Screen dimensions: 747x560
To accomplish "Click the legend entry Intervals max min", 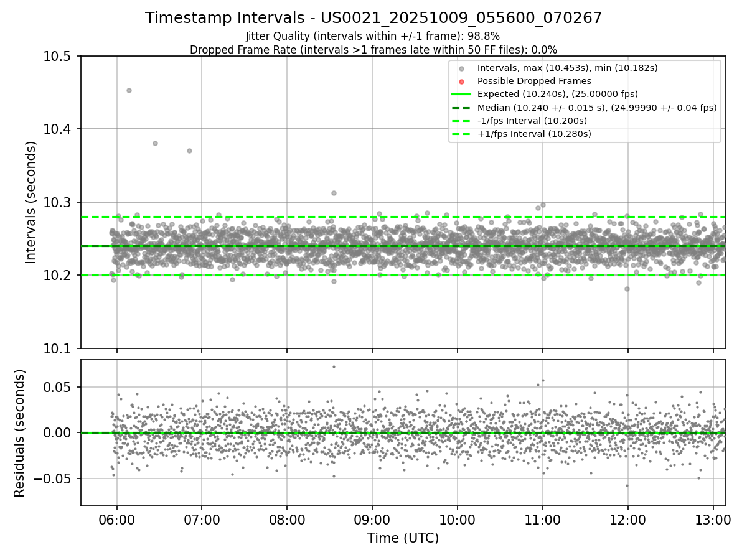I will click(567, 68).
